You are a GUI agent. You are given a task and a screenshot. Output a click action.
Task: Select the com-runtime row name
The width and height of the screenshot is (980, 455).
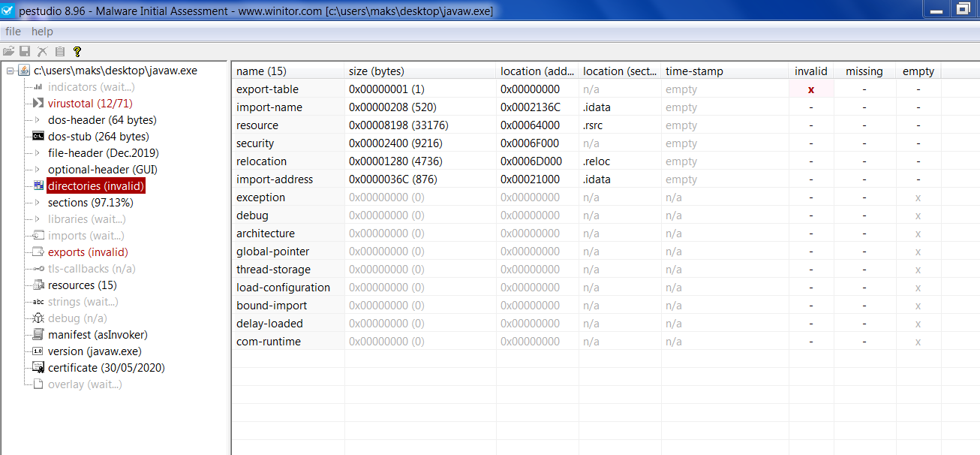pos(269,342)
